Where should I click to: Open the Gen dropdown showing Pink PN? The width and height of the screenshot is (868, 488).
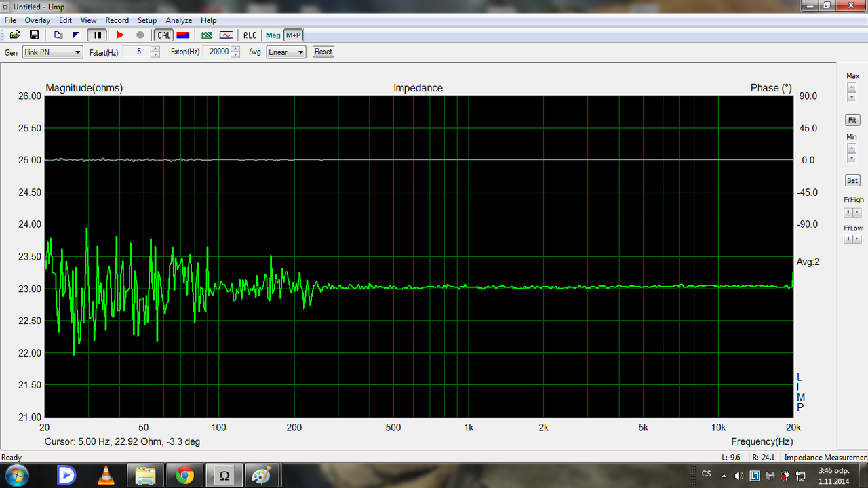(x=52, y=52)
